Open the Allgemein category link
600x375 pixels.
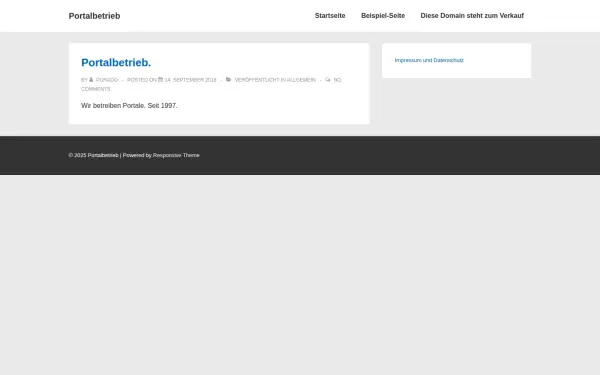pyautogui.click(x=301, y=80)
